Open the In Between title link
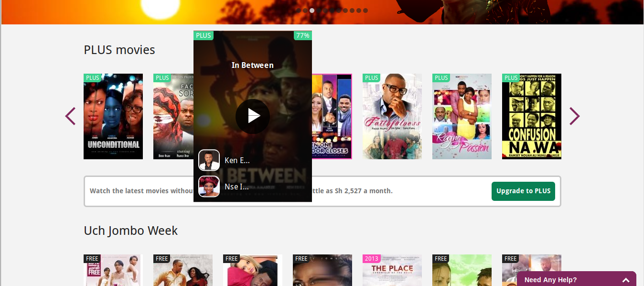Viewport: 644px width, 286px height. coord(253,65)
